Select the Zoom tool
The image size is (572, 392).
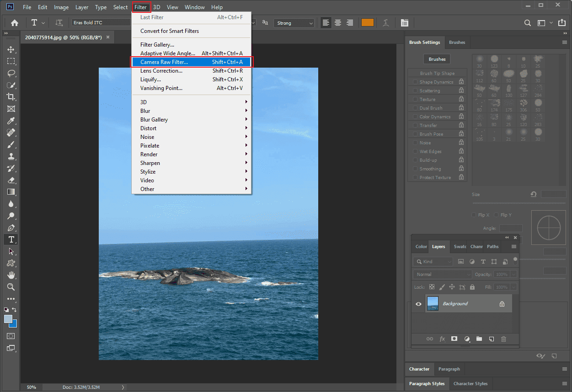10,287
